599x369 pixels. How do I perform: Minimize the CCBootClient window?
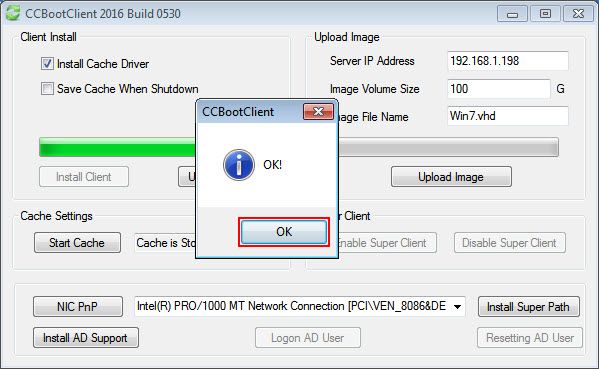[512, 14]
